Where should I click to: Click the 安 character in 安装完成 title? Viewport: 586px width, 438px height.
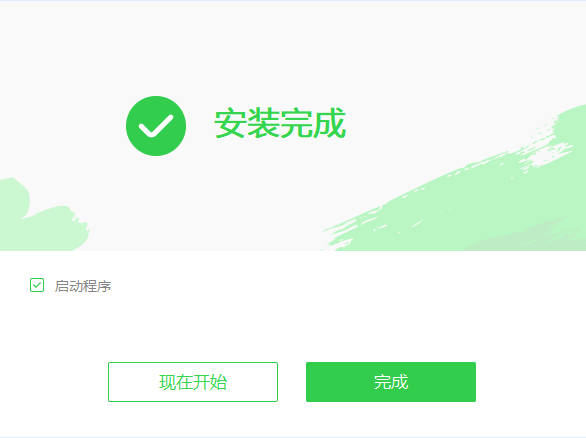click(x=230, y=123)
